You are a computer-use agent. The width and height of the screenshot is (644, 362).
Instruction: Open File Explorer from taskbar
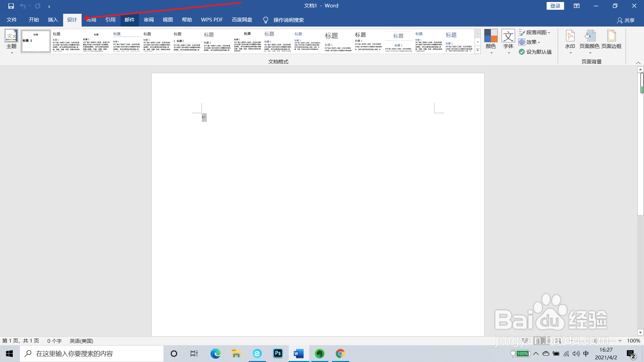tap(236, 354)
